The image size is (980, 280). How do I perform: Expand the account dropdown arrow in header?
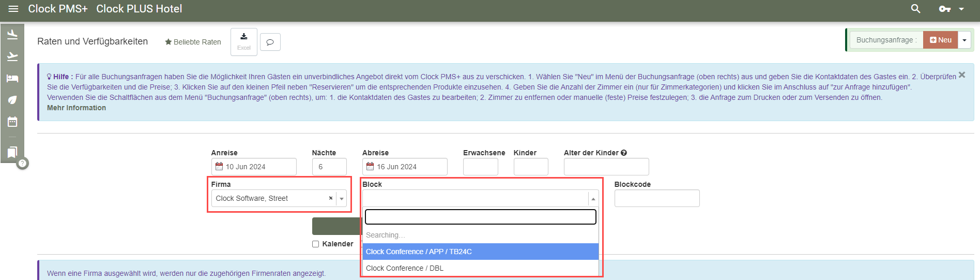(x=961, y=9)
